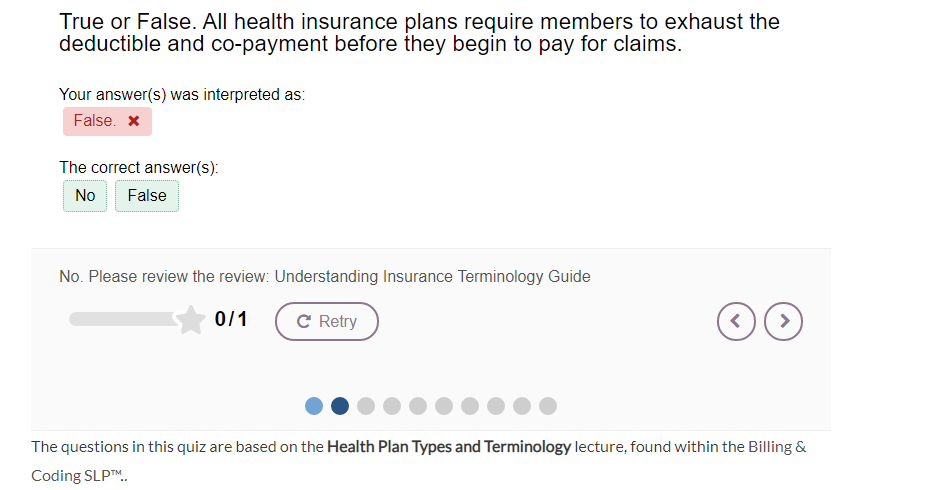
Task: Select the sixth question dot
Action: pos(444,406)
